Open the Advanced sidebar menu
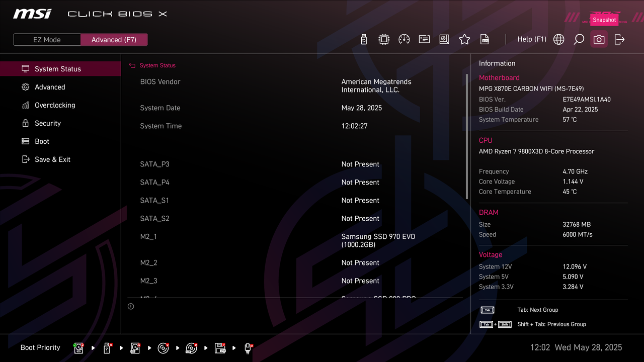The height and width of the screenshot is (362, 644). click(x=60, y=87)
